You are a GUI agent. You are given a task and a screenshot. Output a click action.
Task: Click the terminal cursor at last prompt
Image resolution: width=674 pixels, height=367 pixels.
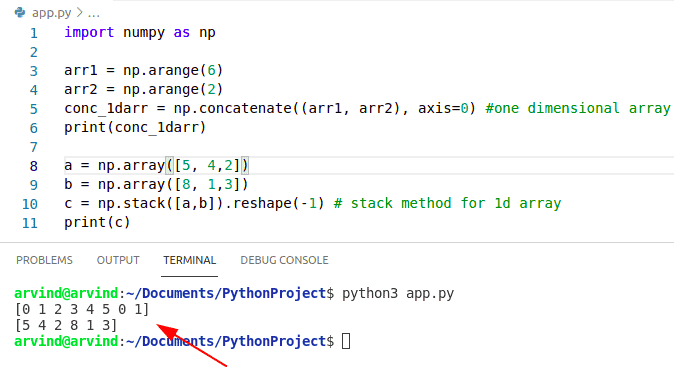pyautogui.click(x=346, y=341)
